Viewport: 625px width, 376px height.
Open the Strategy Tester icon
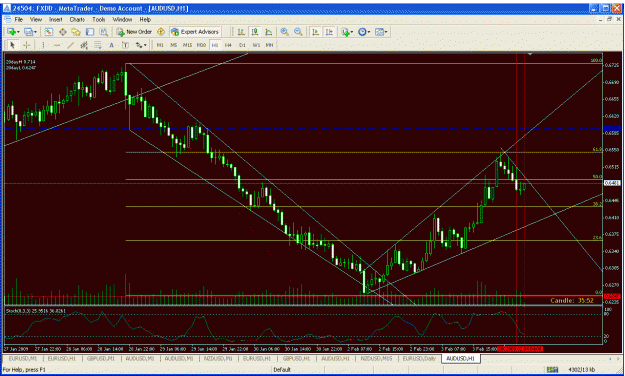coord(103,32)
